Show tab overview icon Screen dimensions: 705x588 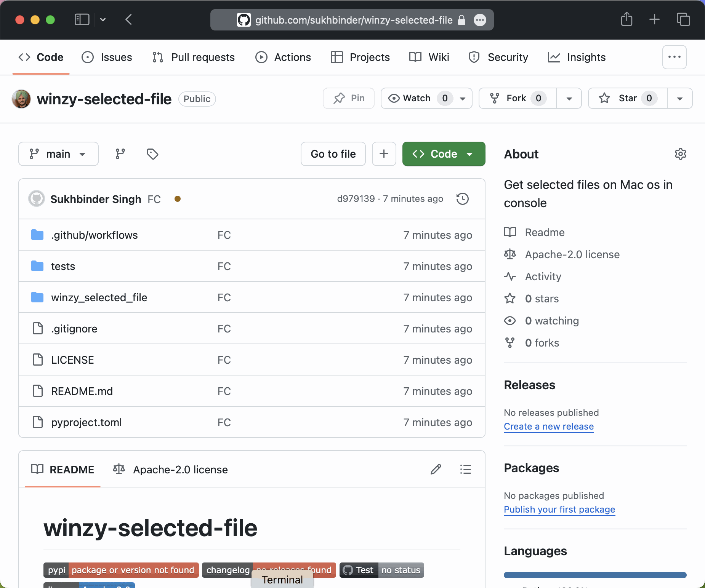pos(683,19)
